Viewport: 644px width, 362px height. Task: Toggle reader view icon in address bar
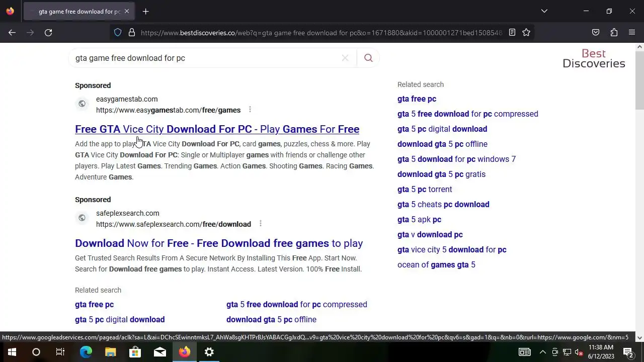pyautogui.click(x=512, y=32)
